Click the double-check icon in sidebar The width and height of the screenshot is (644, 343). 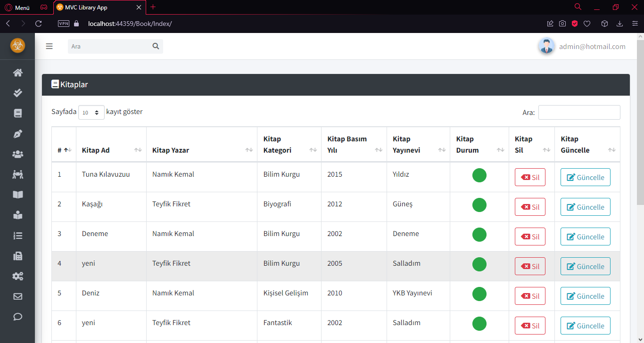[18, 93]
